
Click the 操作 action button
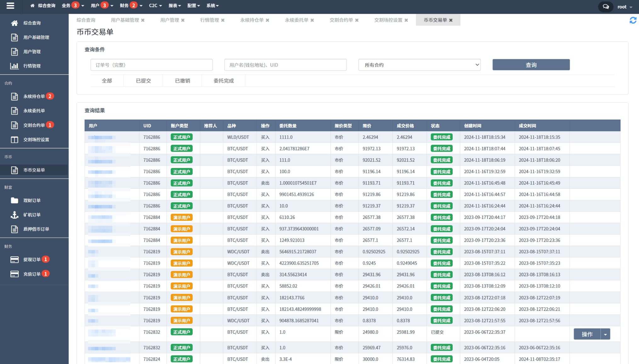587,334
